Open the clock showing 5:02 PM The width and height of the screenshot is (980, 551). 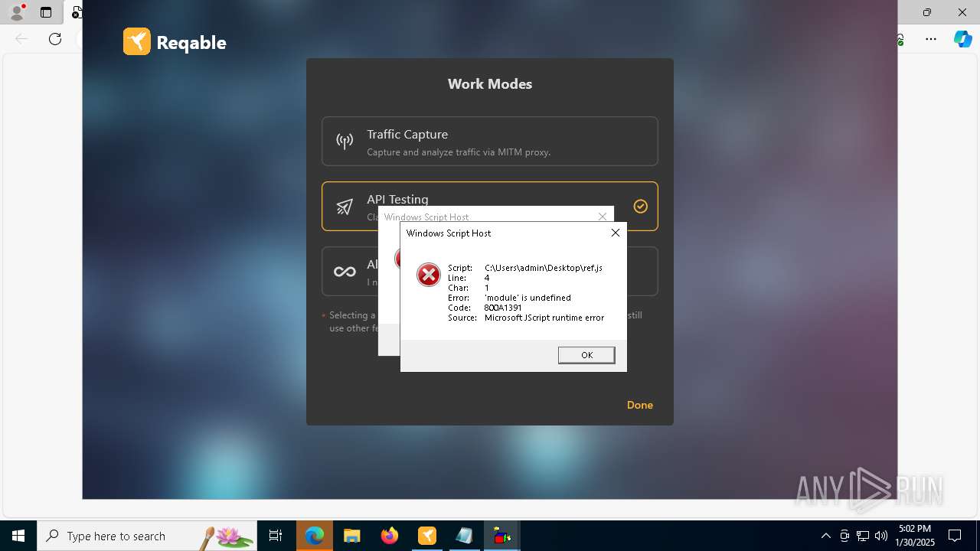click(x=915, y=536)
